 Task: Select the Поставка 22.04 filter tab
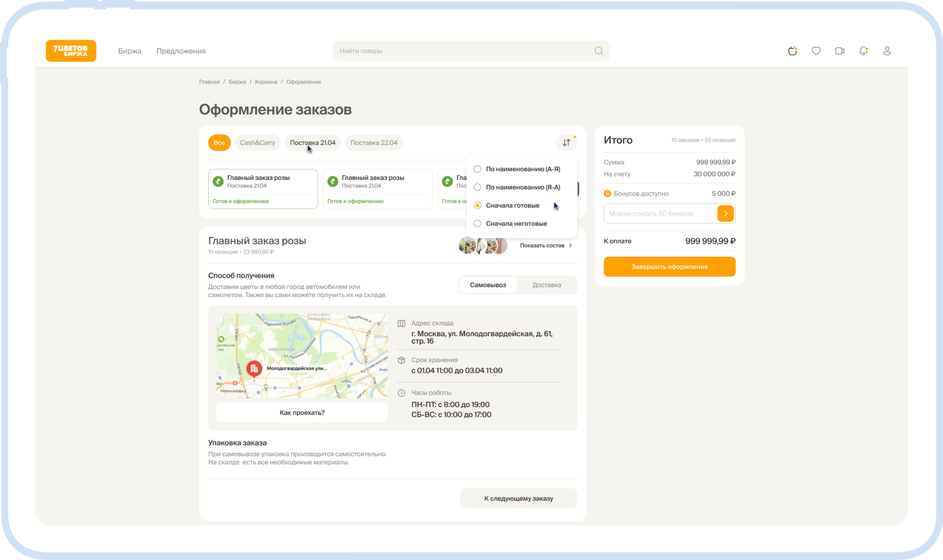(x=374, y=143)
